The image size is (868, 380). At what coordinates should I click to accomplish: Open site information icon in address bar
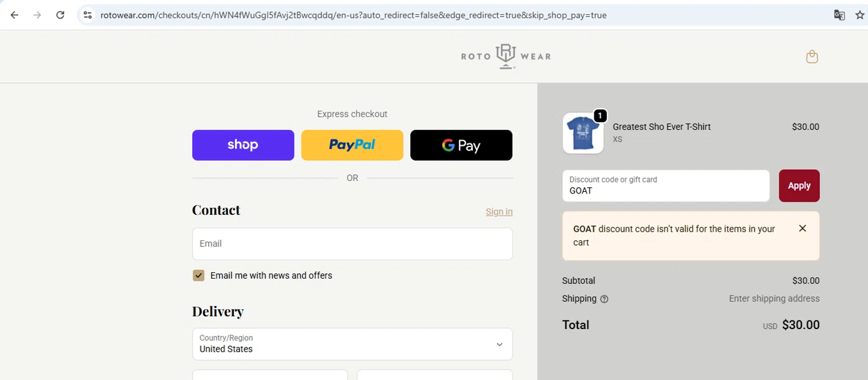87,15
